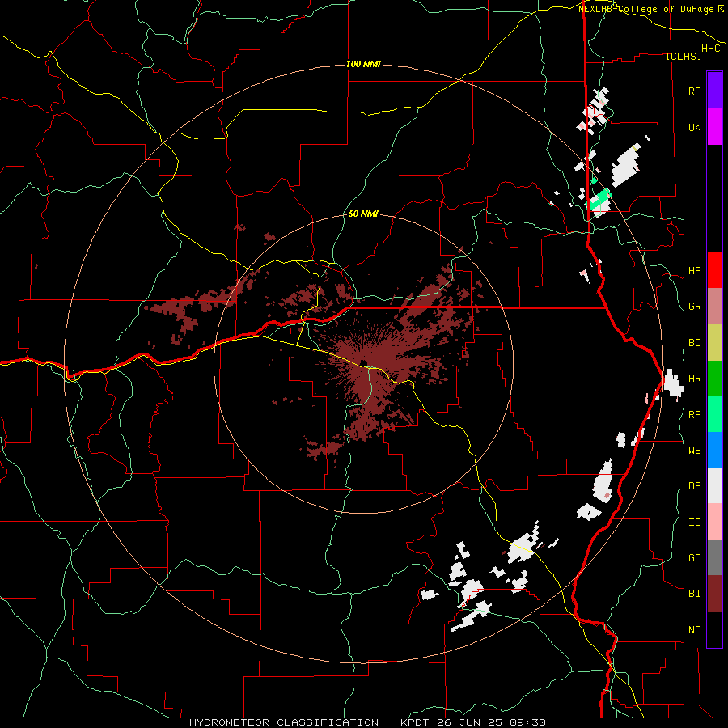Click the RF legend label text
The image size is (728, 728).
click(694, 91)
